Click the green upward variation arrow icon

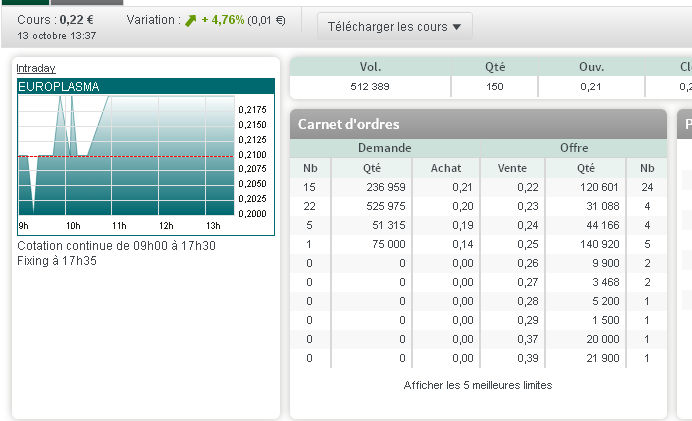click(x=191, y=20)
